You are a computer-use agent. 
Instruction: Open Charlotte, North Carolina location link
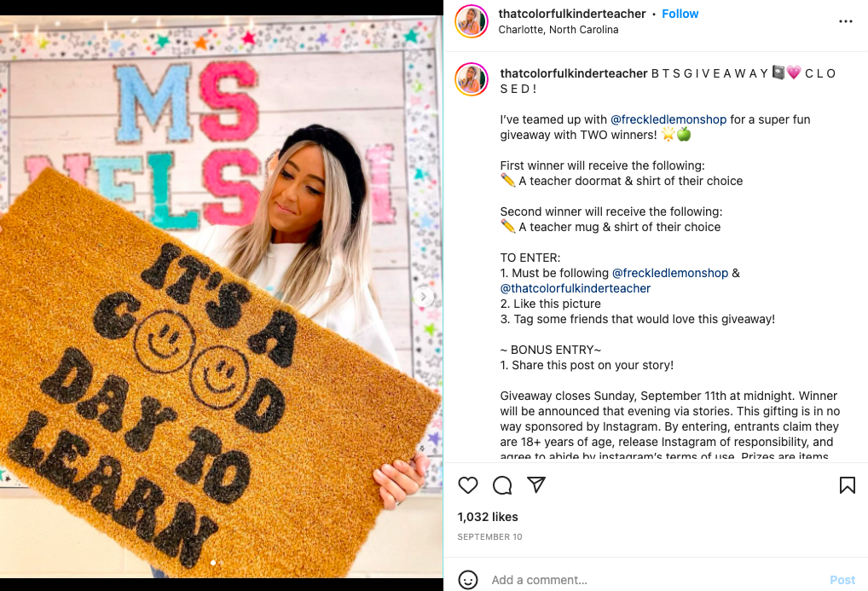558,29
